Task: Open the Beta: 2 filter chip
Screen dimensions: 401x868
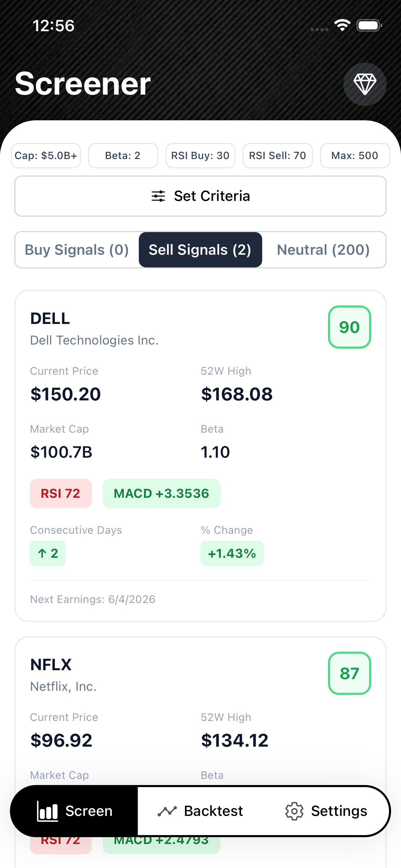Action: pyautogui.click(x=123, y=156)
